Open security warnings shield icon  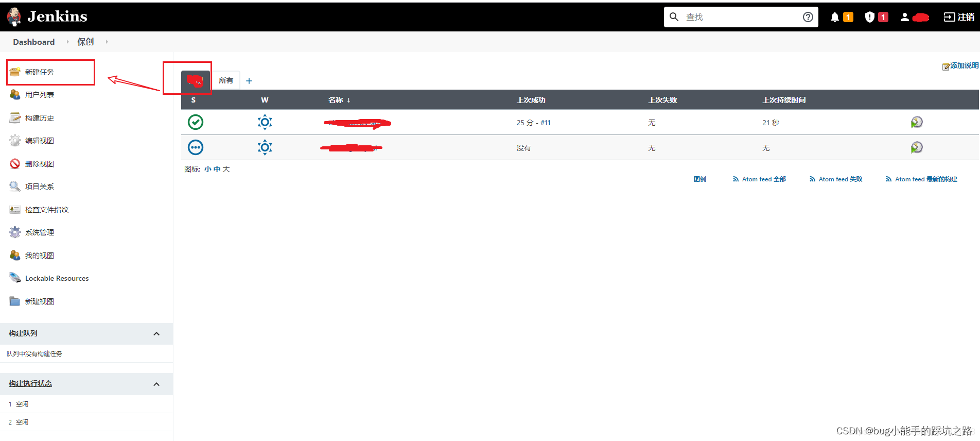point(870,17)
